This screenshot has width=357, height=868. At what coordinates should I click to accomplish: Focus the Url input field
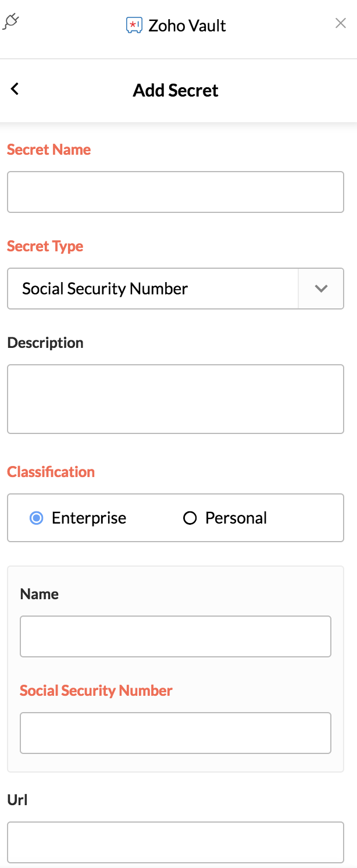[176, 842]
